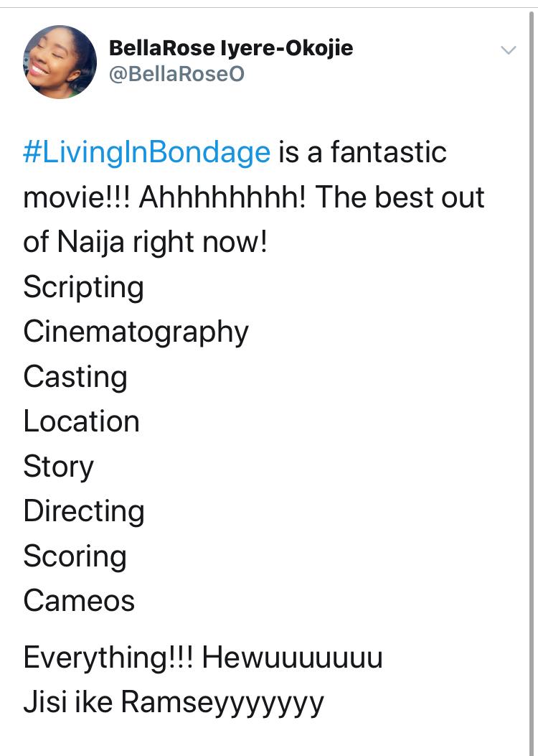
Task: Click the word "Hewuuuuuuu" in the tweet
Action: [292, 658]
